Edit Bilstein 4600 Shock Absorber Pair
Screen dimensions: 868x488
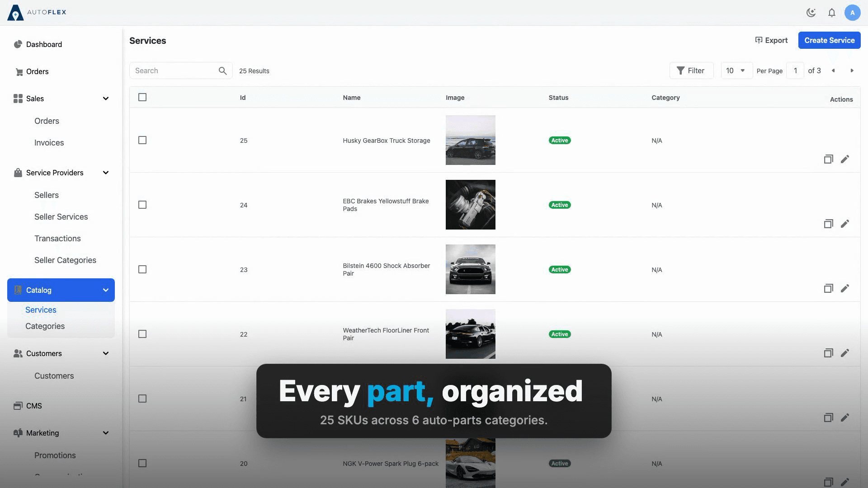[845, 288]
